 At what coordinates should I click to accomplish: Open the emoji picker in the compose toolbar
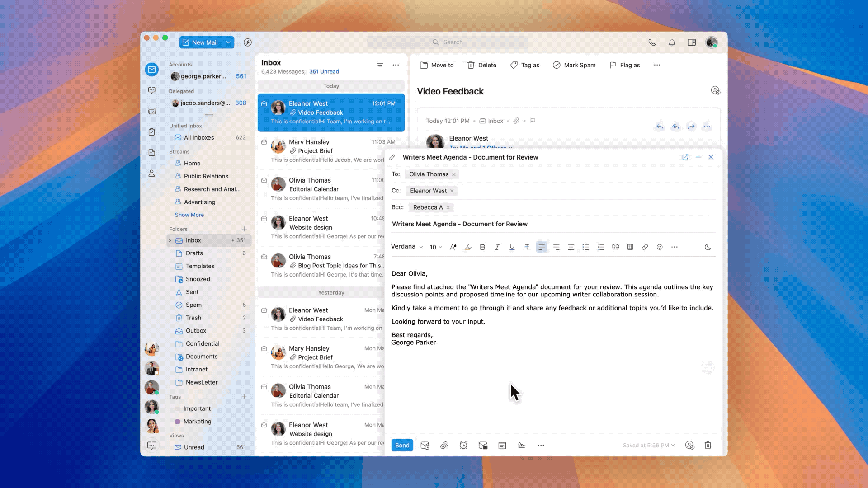[660, 247]
